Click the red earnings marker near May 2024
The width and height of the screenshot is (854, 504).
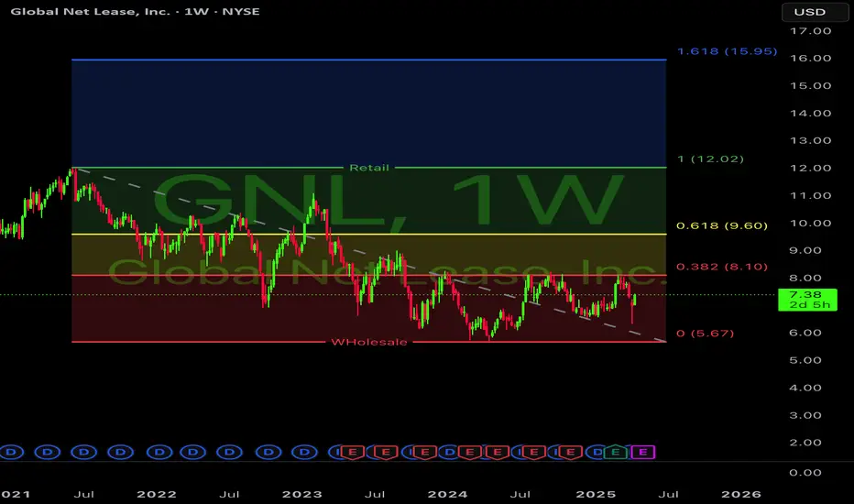pyautogui.click(x=498, y=453)
